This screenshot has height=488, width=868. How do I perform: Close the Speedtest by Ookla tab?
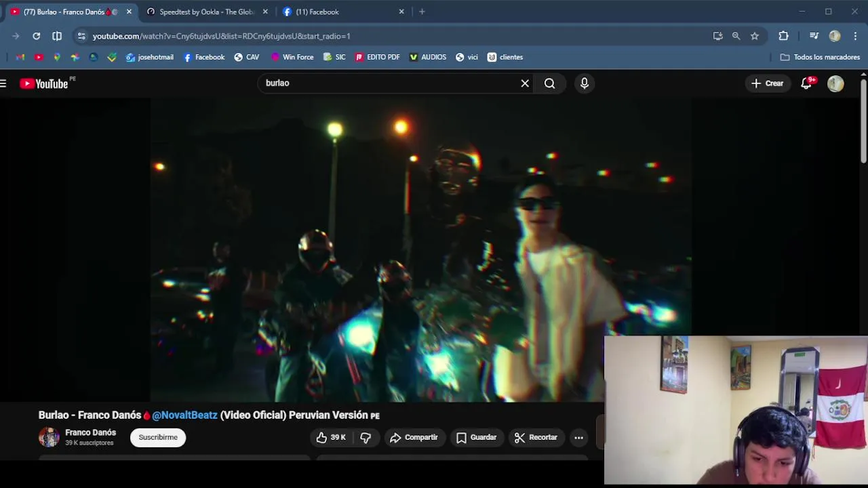(x=265, y=12)
